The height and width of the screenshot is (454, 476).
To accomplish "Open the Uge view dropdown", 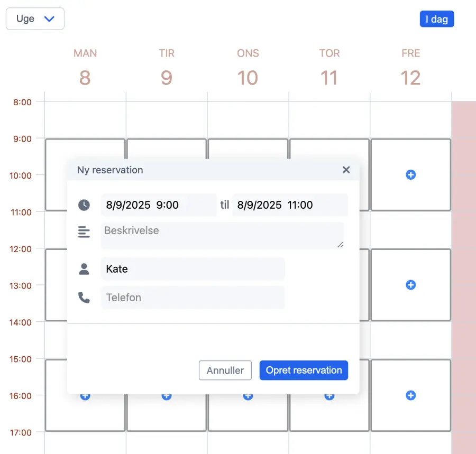I will pos(35,19).
